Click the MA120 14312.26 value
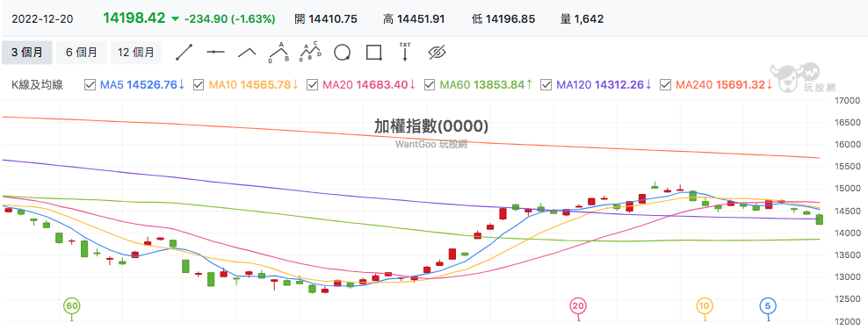 604,84
